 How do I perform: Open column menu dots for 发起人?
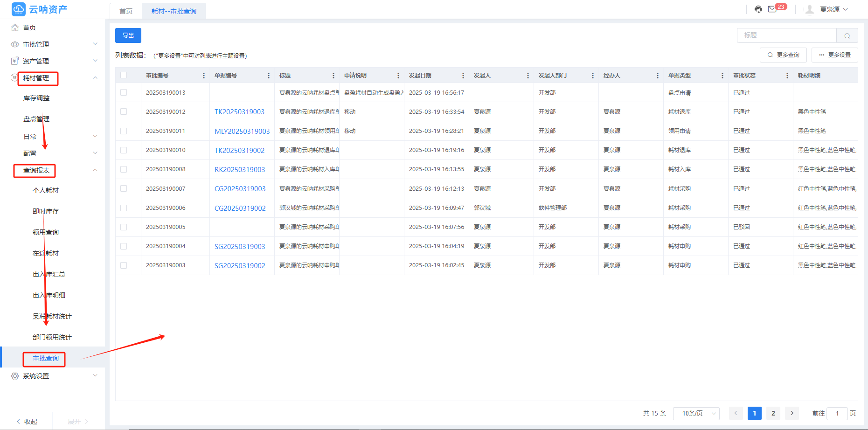(x=528, y=76)
